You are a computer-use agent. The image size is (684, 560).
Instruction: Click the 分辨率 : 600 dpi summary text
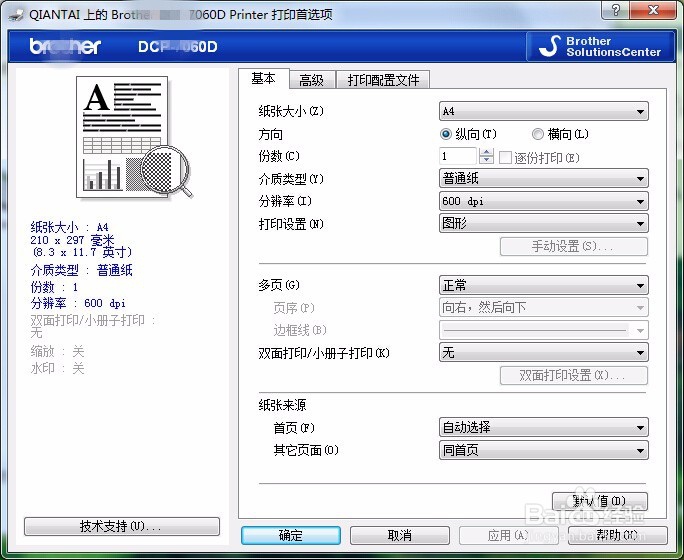tap(78, 303)
